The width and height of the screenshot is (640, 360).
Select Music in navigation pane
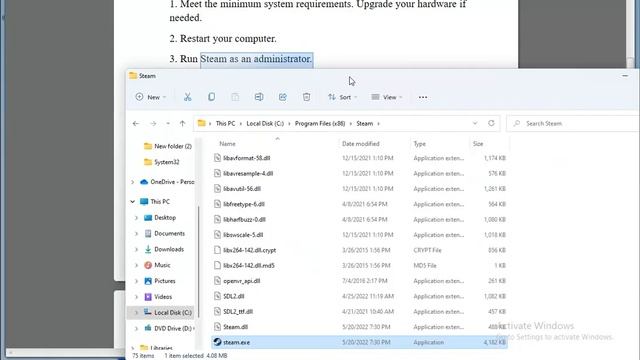(157, 265)
